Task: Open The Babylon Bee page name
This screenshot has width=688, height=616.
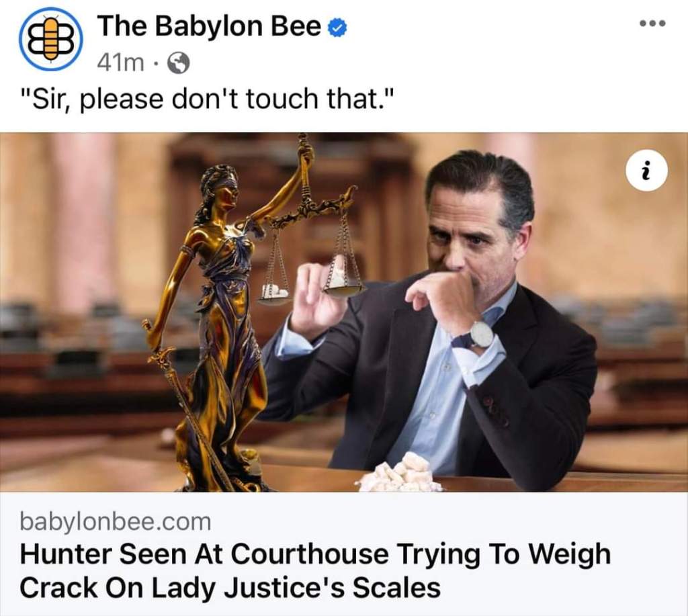Action: click(x=209, y=26)
